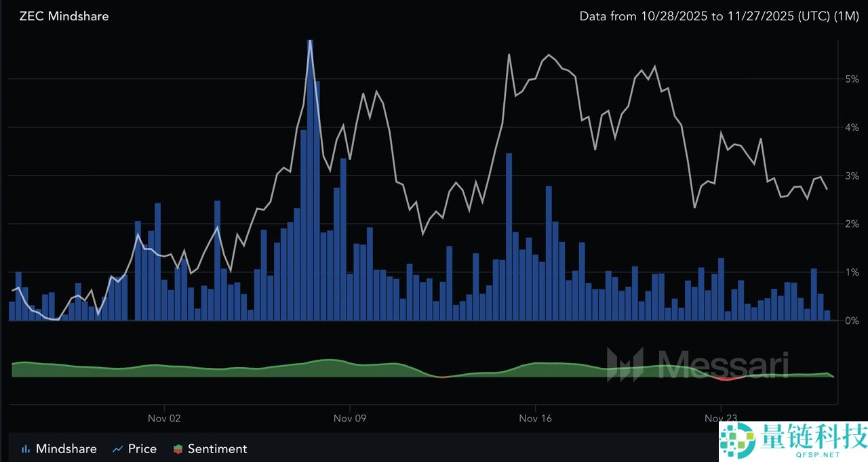Click the blue Price line icon in legend
Viewport: 868px width, 462px height.
[117, 448]
